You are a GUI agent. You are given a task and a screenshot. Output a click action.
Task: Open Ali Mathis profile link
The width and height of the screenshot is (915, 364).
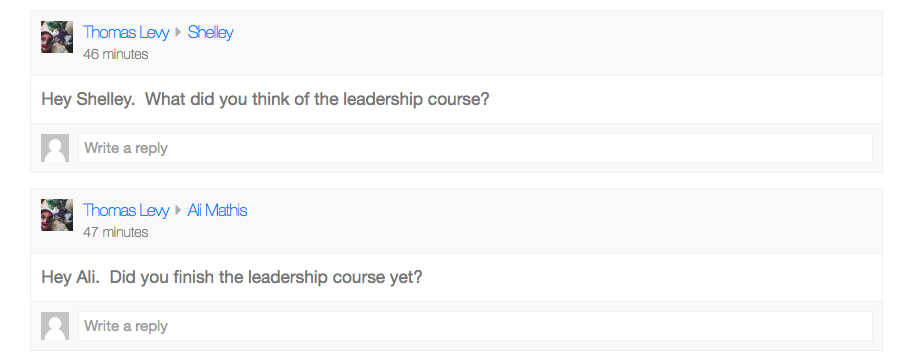(x=217, y=210)
